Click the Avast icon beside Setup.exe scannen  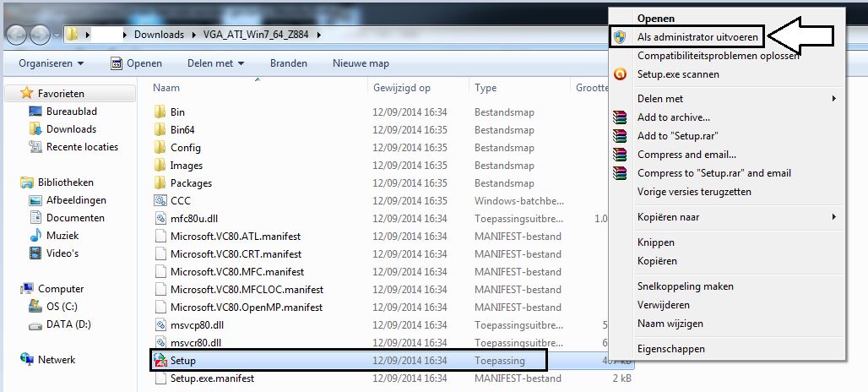point(620,73)
